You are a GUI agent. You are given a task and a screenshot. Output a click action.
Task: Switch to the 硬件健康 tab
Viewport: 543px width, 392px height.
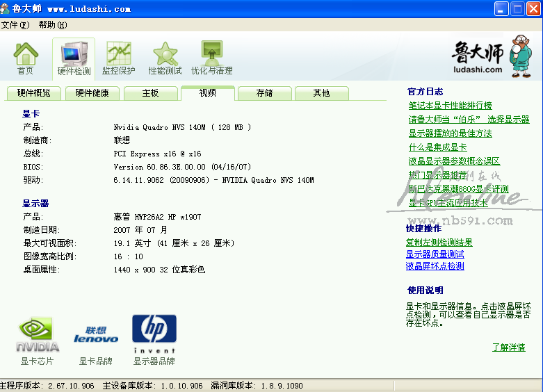92,93
